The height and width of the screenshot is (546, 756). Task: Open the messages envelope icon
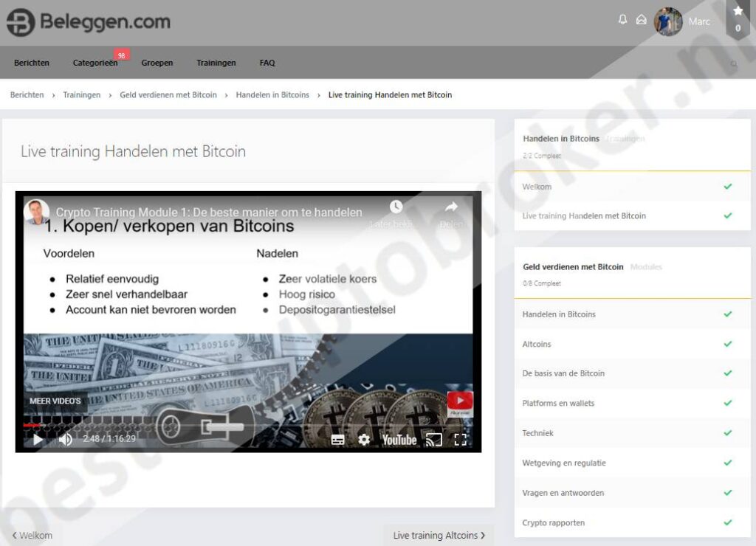point(641,20)
